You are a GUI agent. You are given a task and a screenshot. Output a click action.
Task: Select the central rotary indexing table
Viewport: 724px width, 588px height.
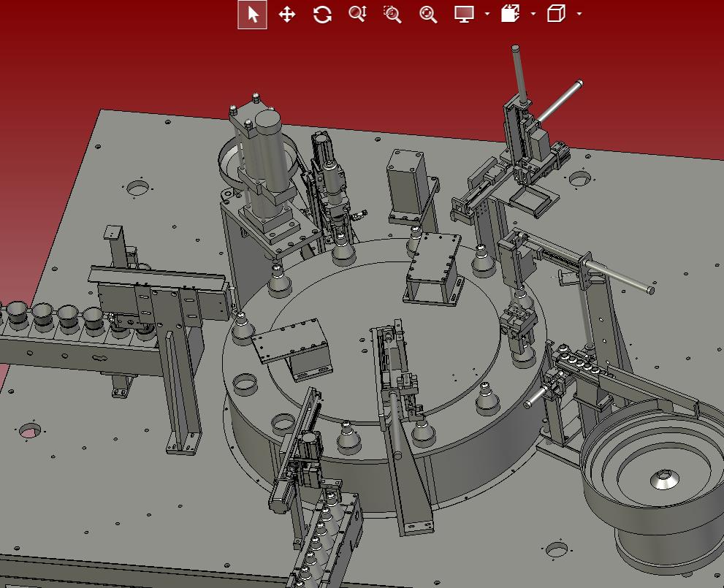[x=386, y=369]
